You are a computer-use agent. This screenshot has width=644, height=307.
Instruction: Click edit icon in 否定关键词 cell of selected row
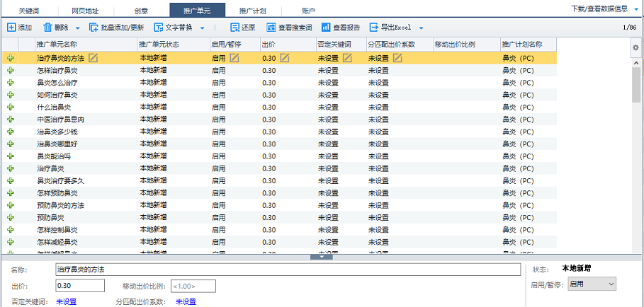click(347, 58)
